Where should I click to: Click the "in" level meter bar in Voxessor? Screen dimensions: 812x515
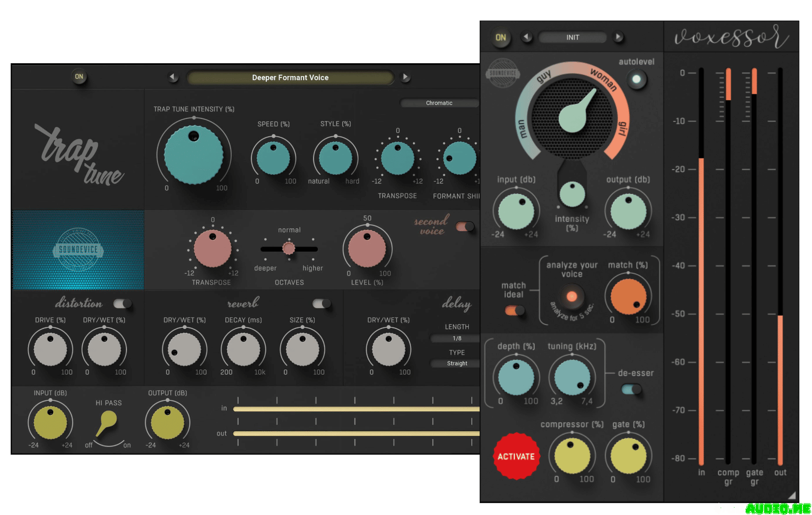pyautogui.click(x=701, y=267)
